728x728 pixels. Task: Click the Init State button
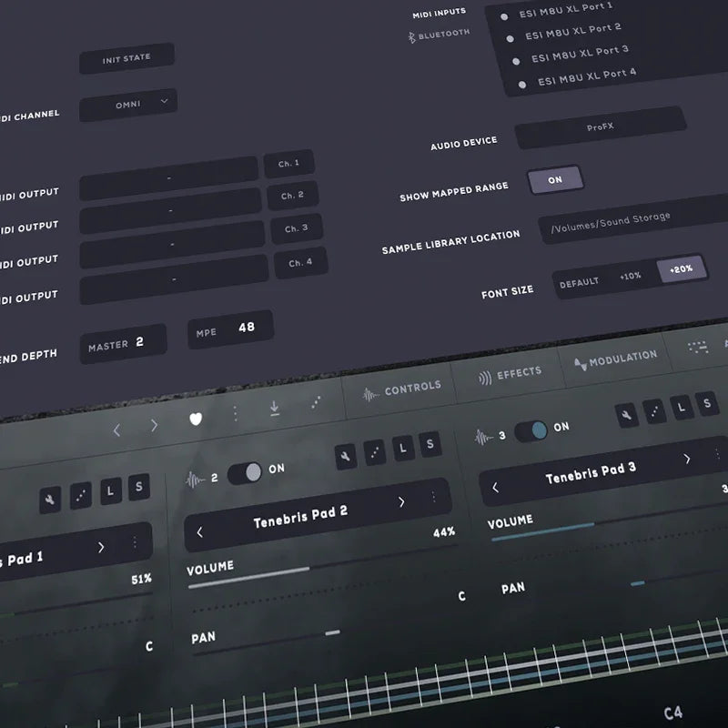point(127,57)
